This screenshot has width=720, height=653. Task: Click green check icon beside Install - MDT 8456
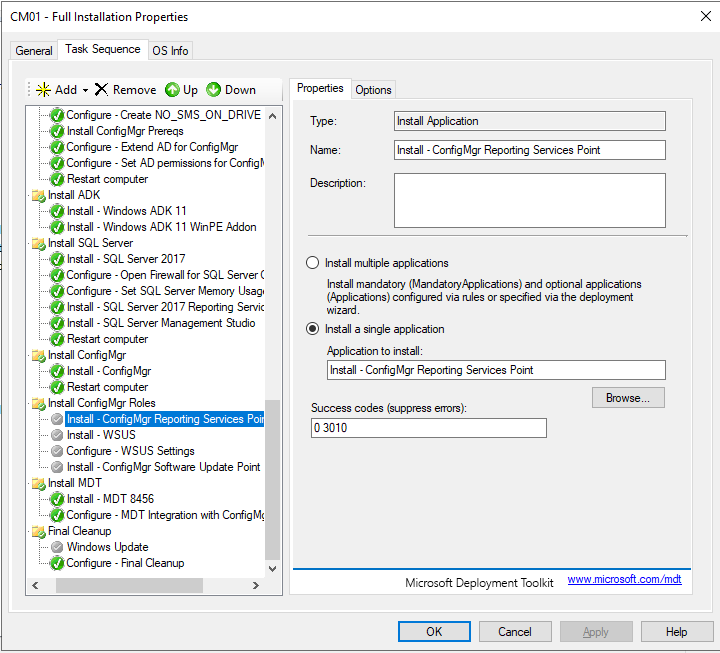point(57,499)
